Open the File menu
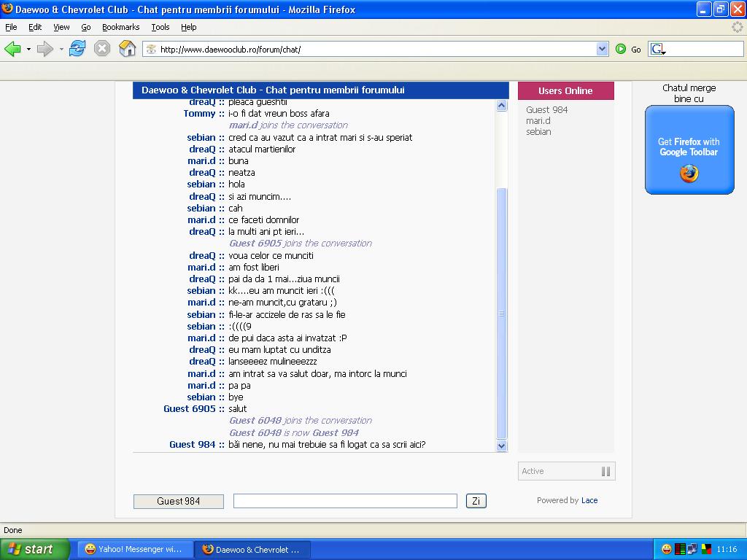 (x=11, y=27)
